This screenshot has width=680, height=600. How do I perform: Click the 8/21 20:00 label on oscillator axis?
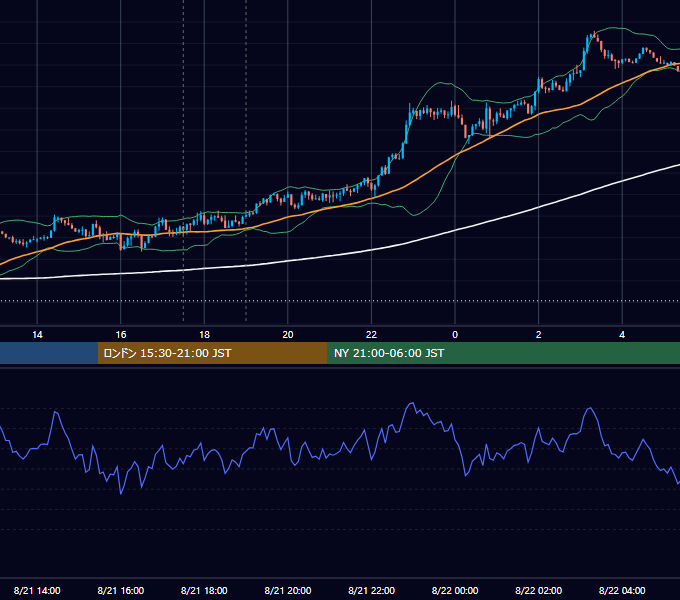pyautogui.click(x=288, y=590)
